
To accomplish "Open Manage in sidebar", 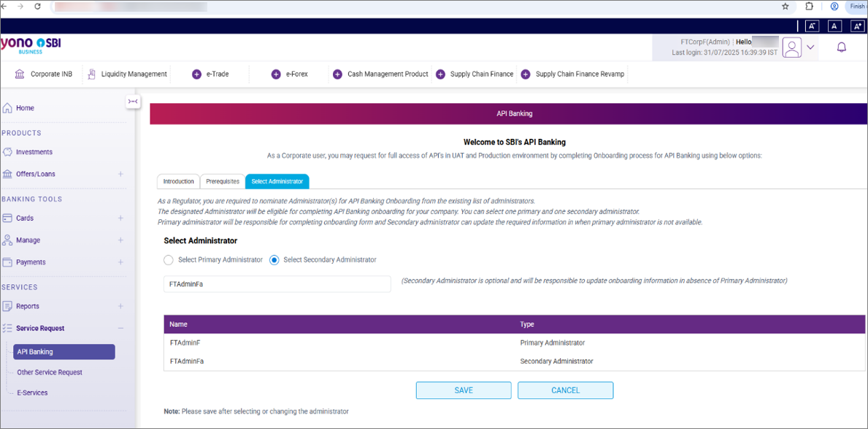I will (28, 240).
